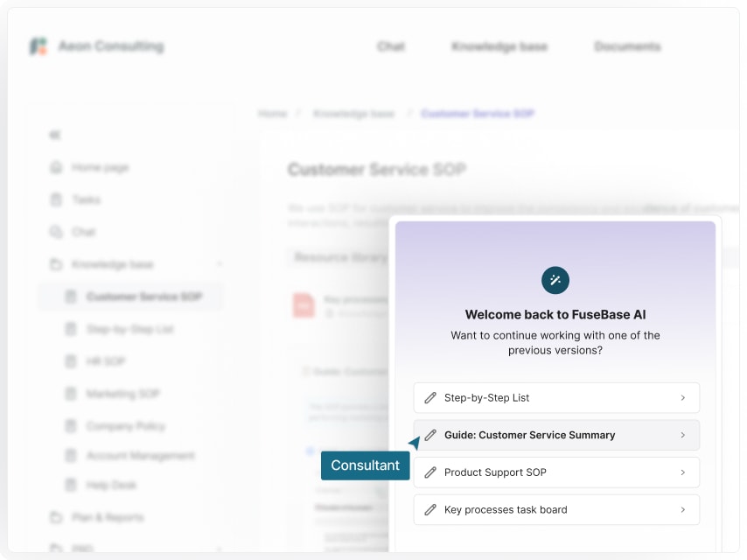Open the Knowledge base tab in top navigation

point(499,46)
